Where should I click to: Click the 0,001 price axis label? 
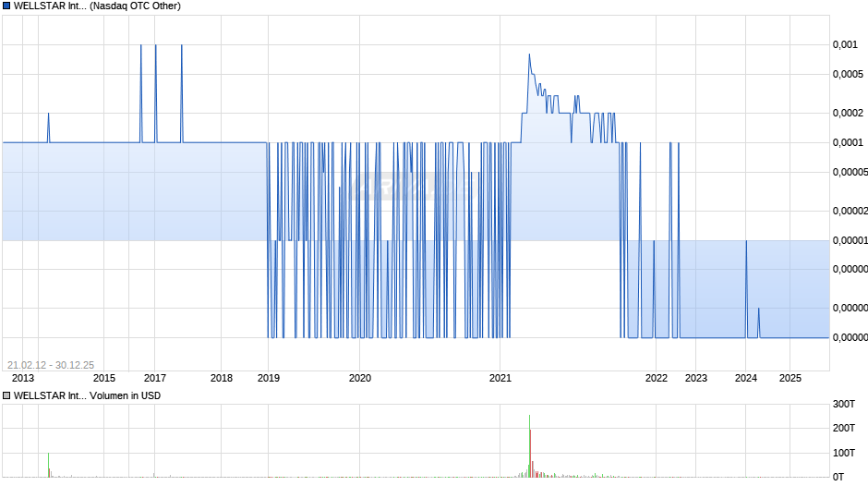coord(845,45)
